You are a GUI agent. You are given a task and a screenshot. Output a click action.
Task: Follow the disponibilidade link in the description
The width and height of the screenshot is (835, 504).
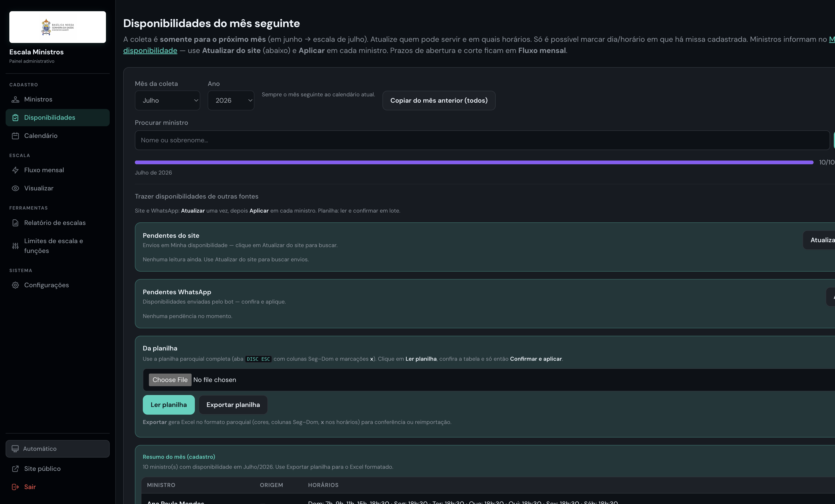(150, 50)
